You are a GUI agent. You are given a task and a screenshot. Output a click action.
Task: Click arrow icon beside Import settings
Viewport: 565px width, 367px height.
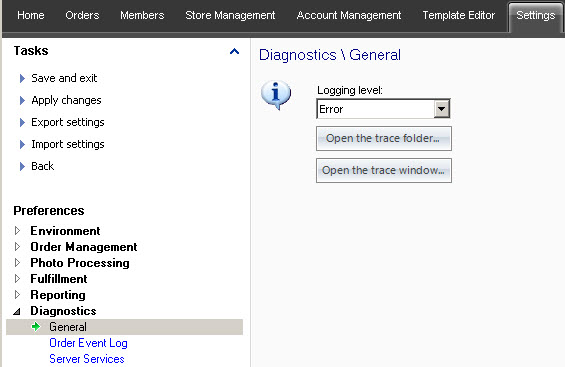coord(22,144)
